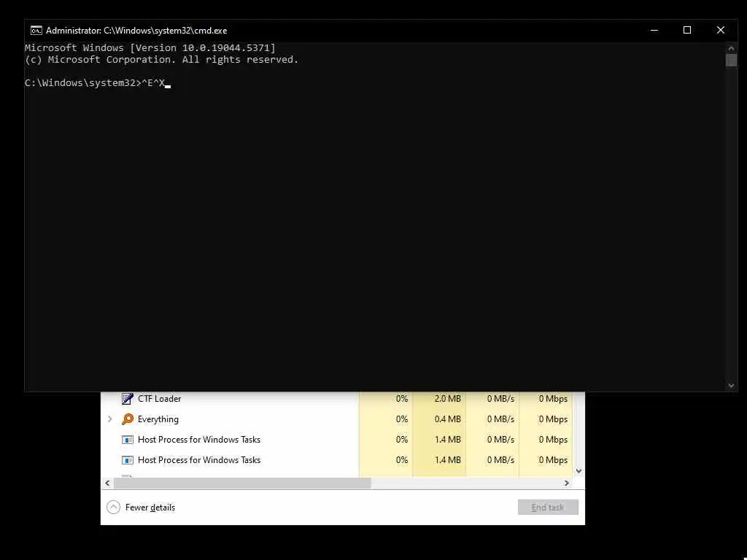The image size is (747, 560).
Task: Expand the Everything process group
Action: [110, 419]
